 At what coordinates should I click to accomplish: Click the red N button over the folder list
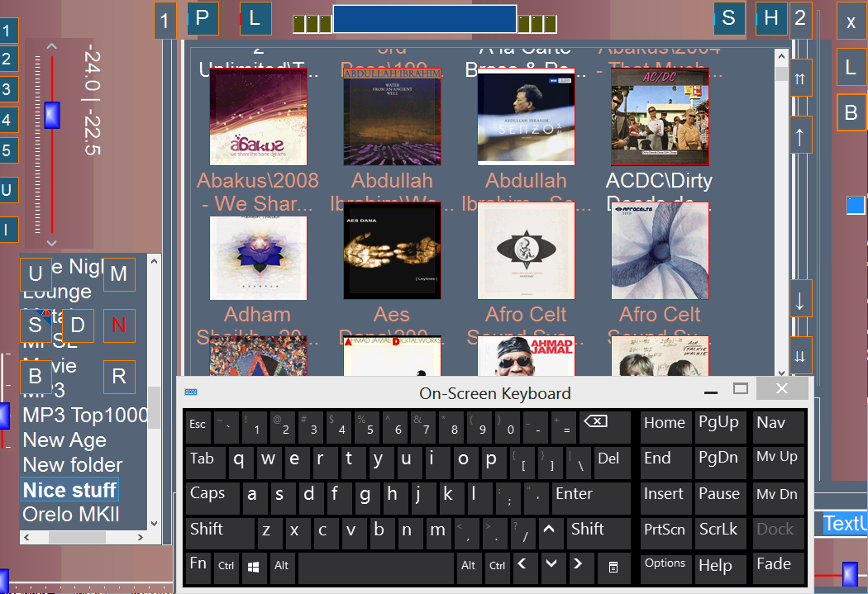click(119, 326)
